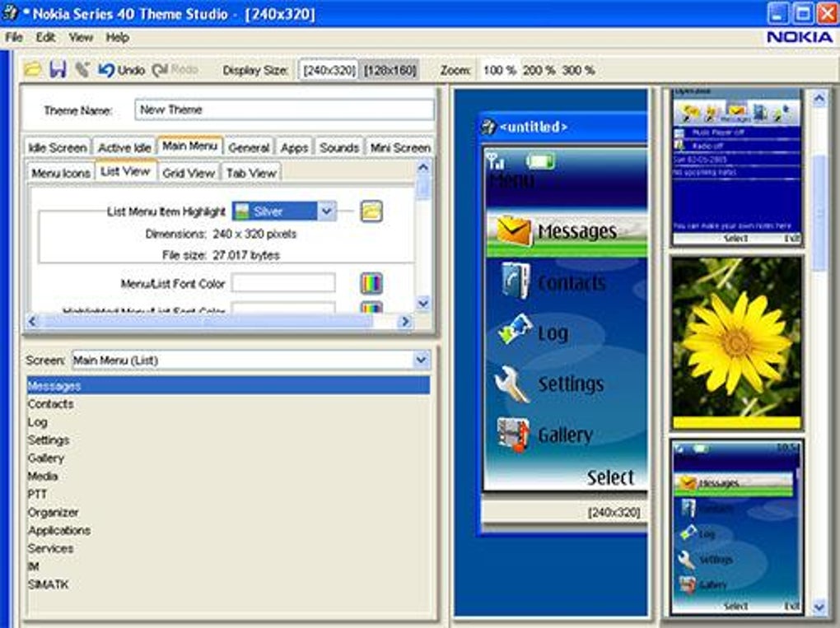Set zoom to 200 %
The height and width of the screenshot is (628, 840).
(539, 70)
